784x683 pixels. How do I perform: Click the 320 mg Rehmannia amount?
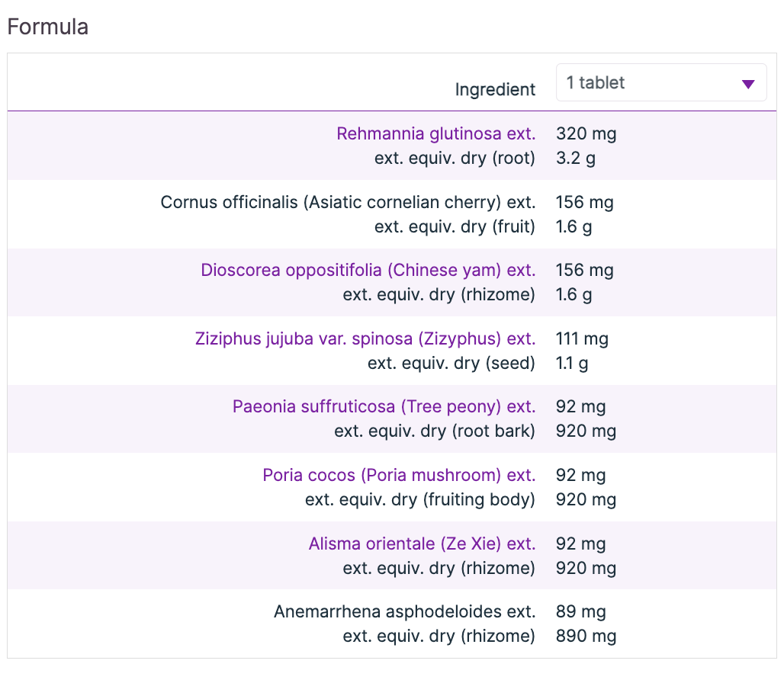[x=586, y=134]
